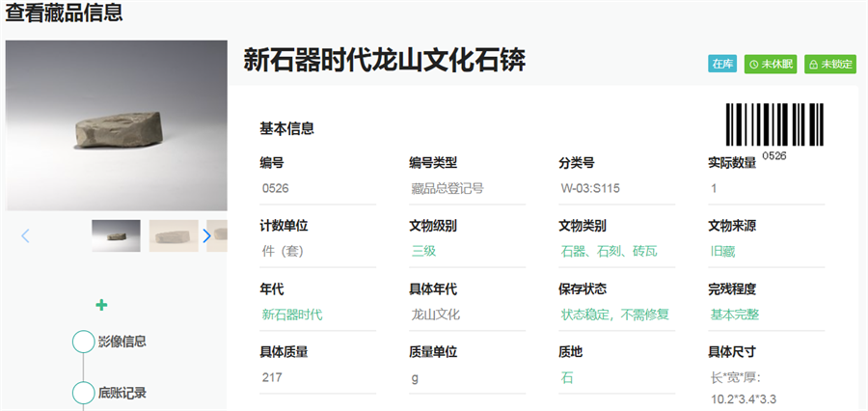Select the first dark-background thumbnail

coord(117,236)
